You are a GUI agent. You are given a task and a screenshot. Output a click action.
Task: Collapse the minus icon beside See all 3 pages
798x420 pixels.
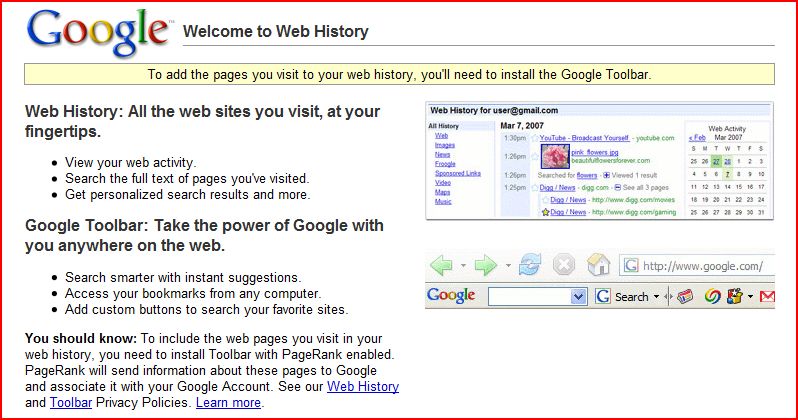(617, 187)
